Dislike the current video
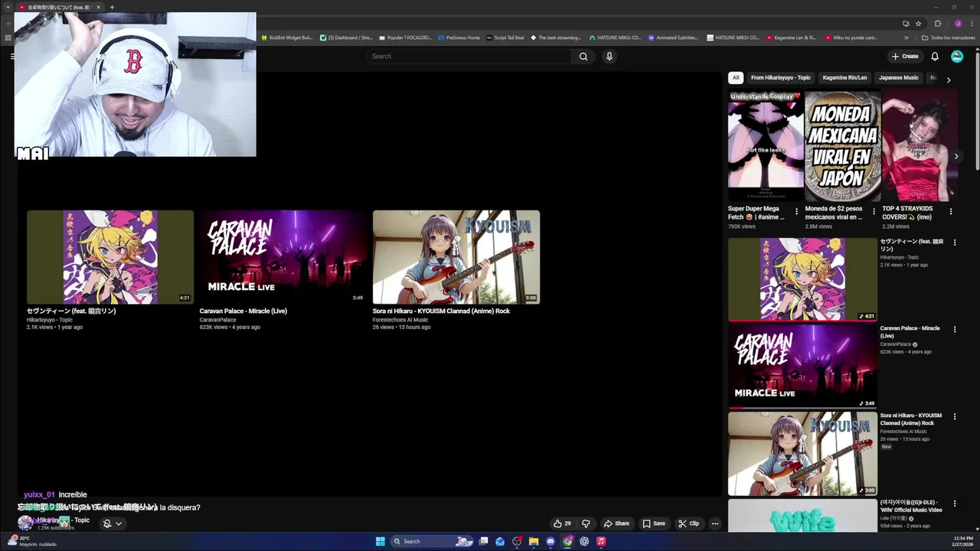 586,523
